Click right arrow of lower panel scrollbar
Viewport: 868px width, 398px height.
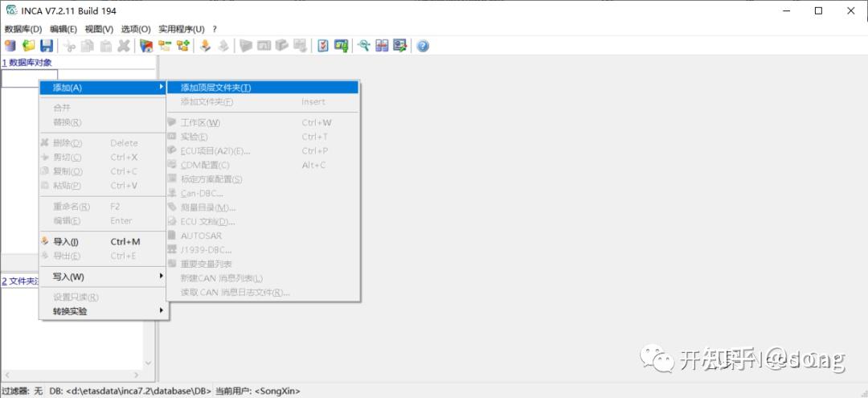(x=136, y=375)
